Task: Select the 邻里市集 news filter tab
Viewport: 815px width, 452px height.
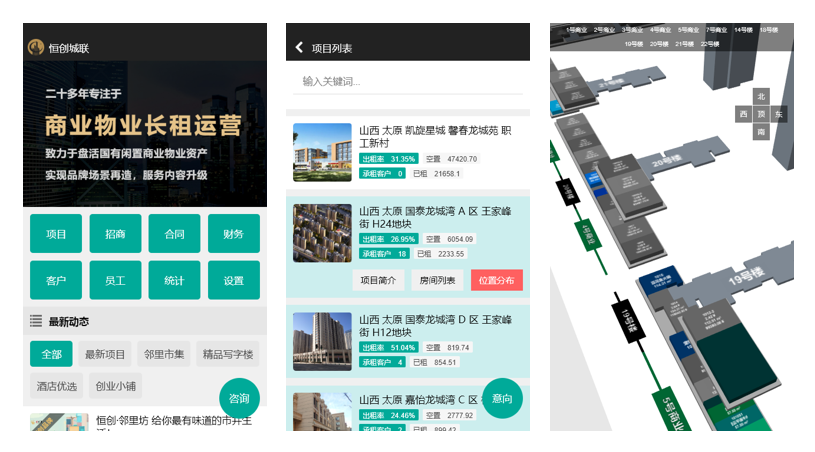Action: [164, 354]
